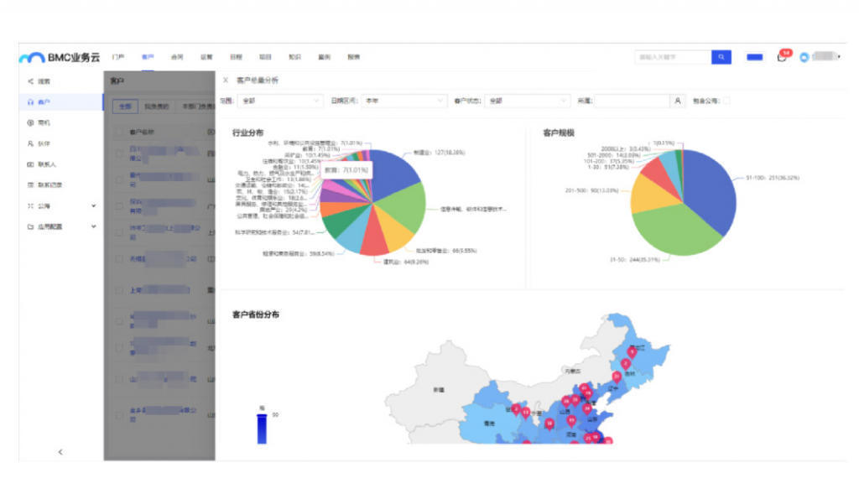Select the 全部 tab in customer list
859x504 pixels.
[125, 107]
